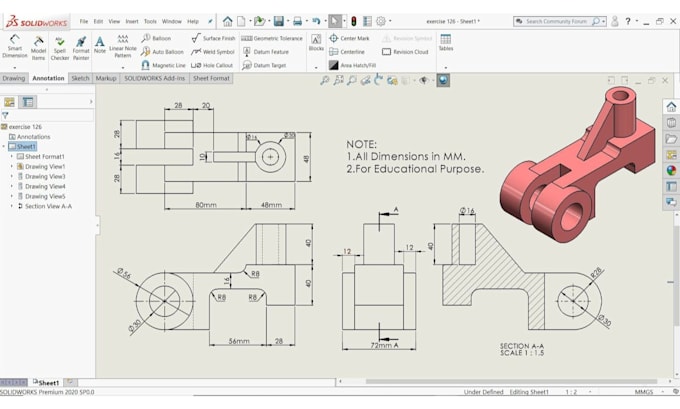
Task: Open the Tables tool
Action: point(445,43)
